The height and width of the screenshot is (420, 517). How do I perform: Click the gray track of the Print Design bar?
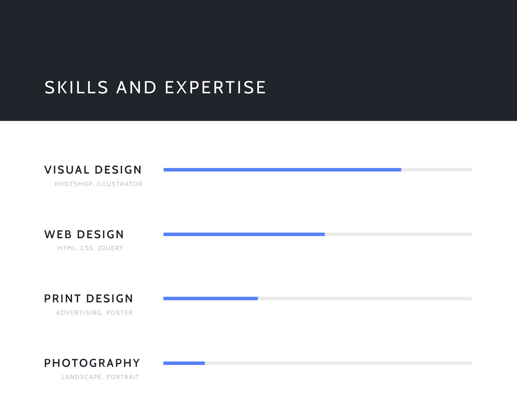(x=364, y=299)
